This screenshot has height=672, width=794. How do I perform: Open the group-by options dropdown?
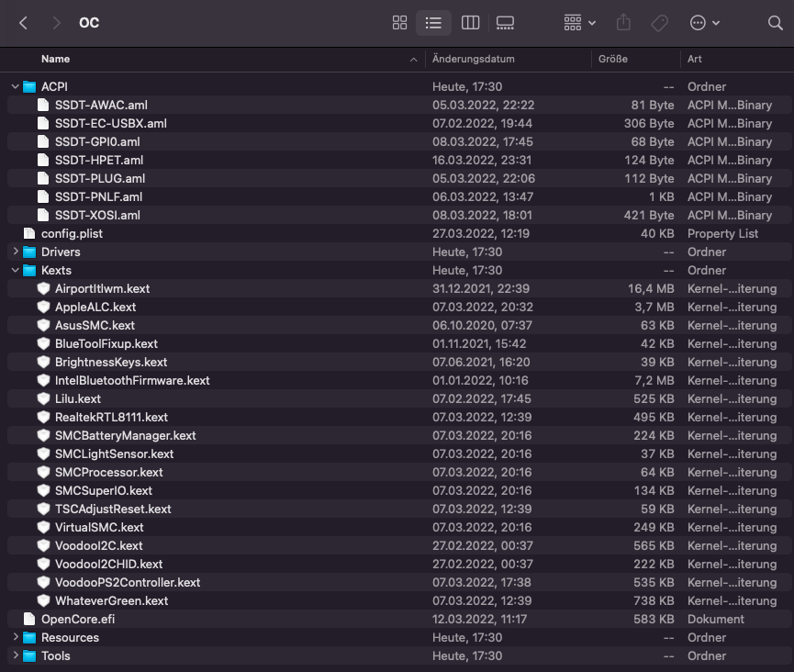click(x=580, y=23)
